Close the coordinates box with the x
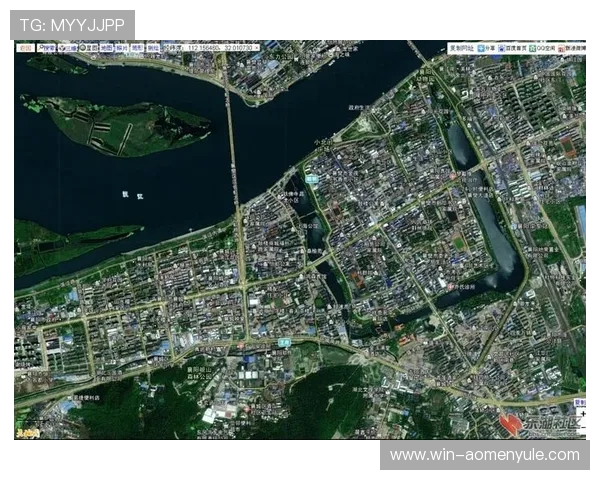The width and height of the screenshot is (600, 480). point(255,47)
